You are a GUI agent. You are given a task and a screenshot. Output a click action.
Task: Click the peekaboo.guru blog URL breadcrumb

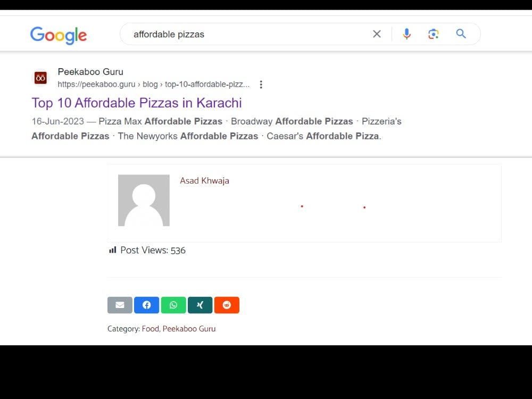click(x=153, y=85)
